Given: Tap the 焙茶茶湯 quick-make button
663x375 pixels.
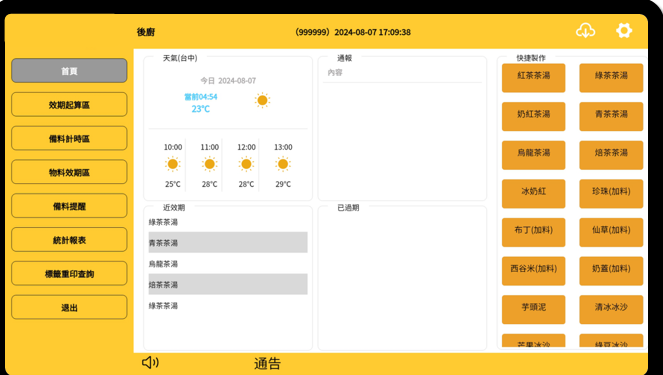Looking at the screenshot, I should point(611,155).
